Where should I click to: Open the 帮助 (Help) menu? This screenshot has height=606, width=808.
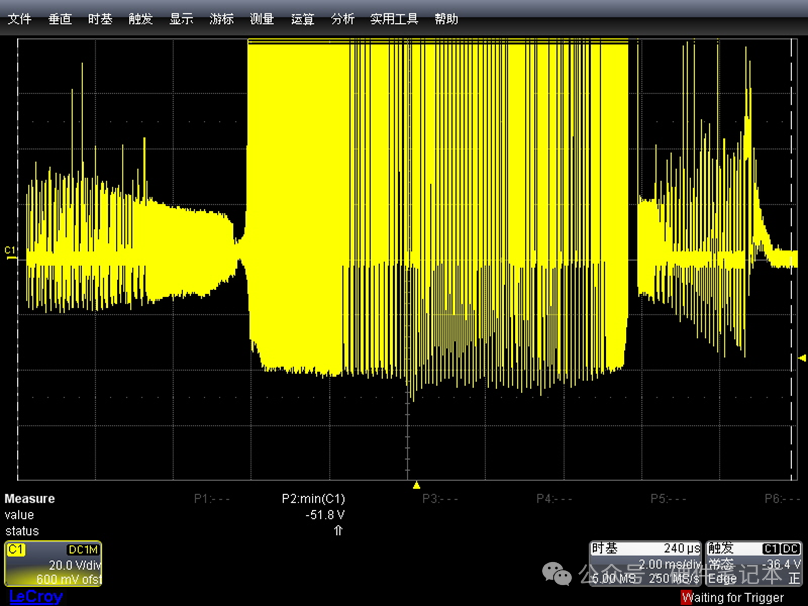coord(447,19)
